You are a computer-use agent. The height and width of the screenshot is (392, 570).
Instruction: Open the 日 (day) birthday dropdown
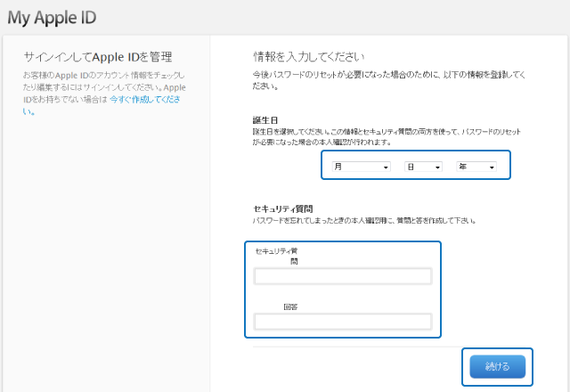(423, 167)
